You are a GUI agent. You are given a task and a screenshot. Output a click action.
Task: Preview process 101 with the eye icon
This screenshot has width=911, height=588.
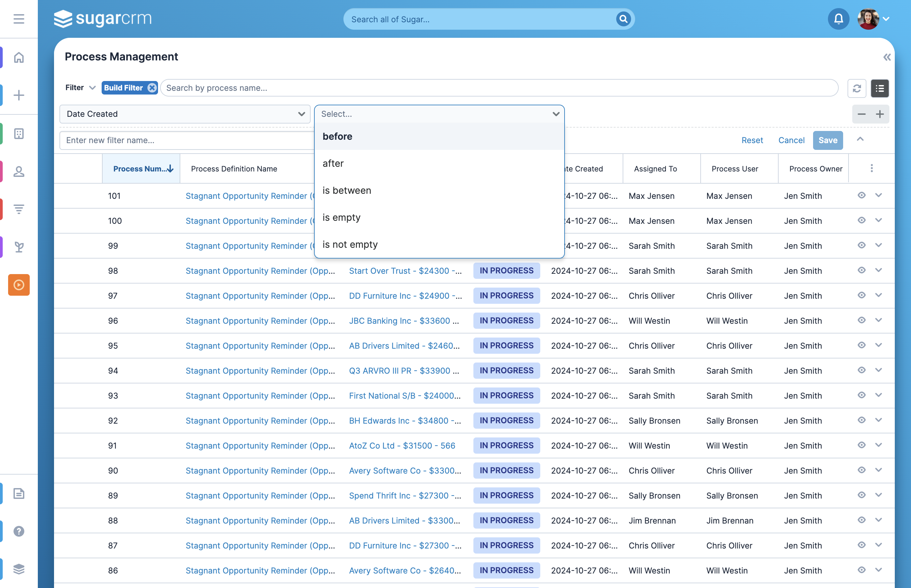click(x=861, y=195)
